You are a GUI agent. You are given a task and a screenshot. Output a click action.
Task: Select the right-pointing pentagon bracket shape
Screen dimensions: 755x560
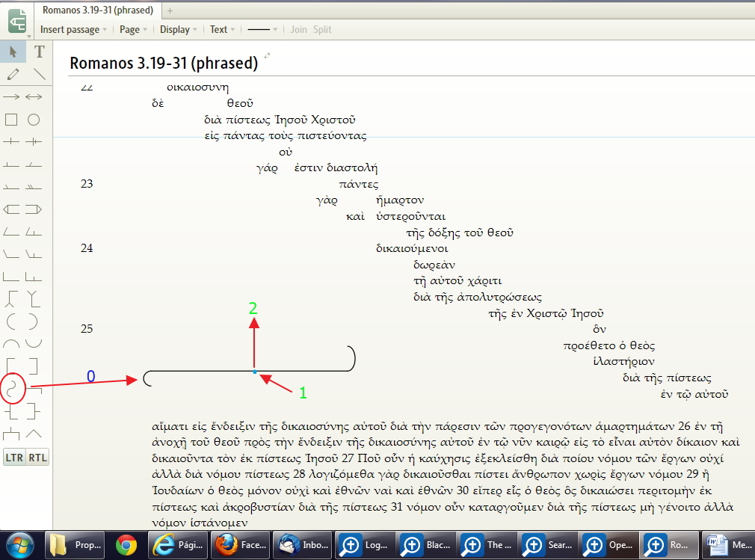(x=34, y=209)
